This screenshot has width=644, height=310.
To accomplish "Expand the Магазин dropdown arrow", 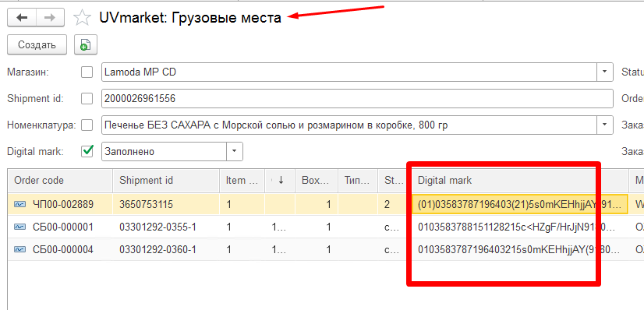I will coord(604,72).
